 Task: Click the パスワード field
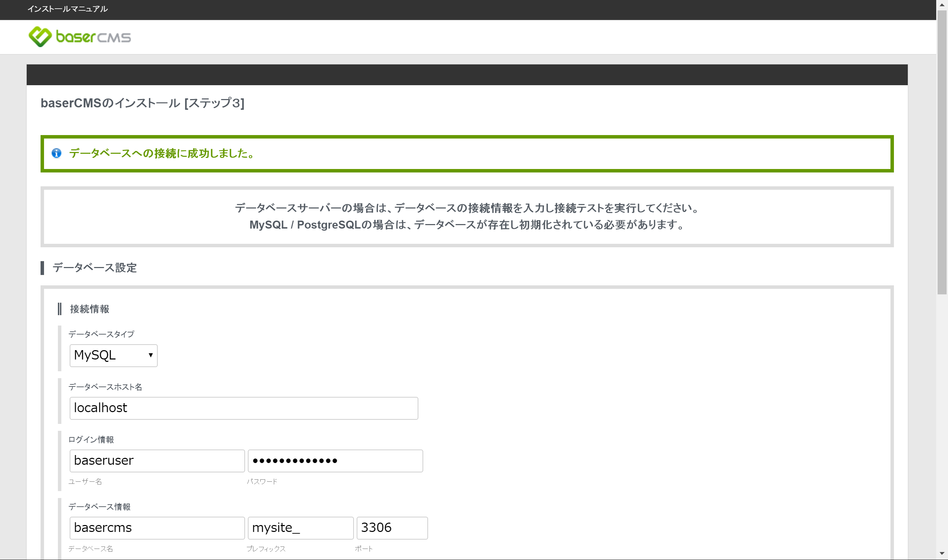click(335, 461)
